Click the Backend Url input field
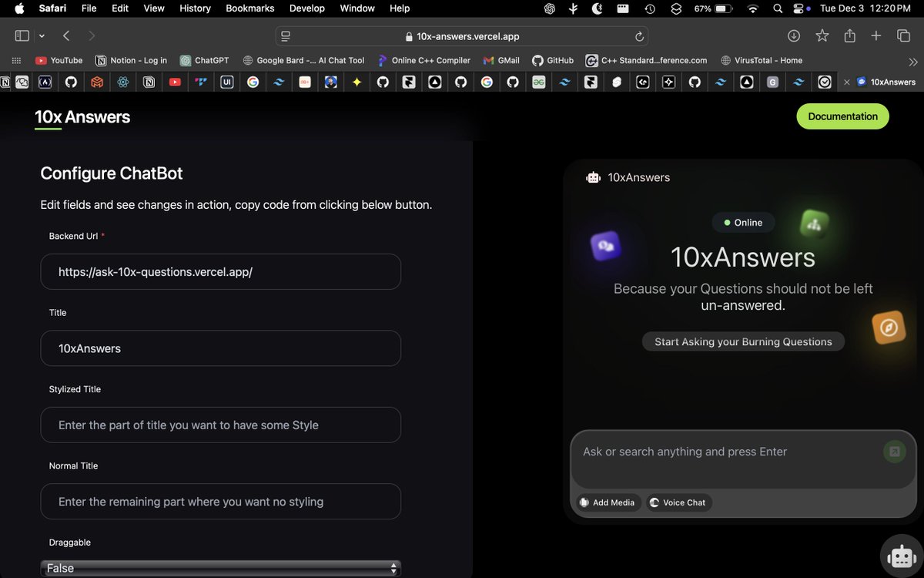Viewport: 924px width, 578px height. (x=221, y=271)
